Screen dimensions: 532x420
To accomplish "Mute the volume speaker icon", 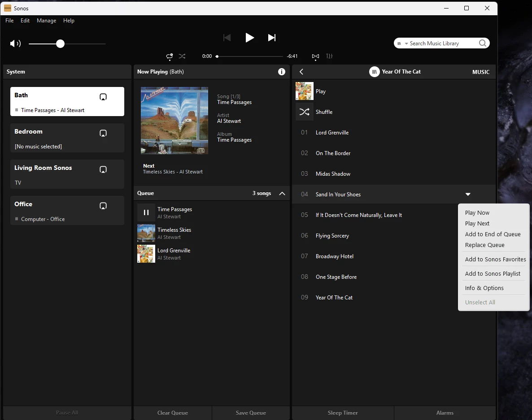I will point(15,43).
